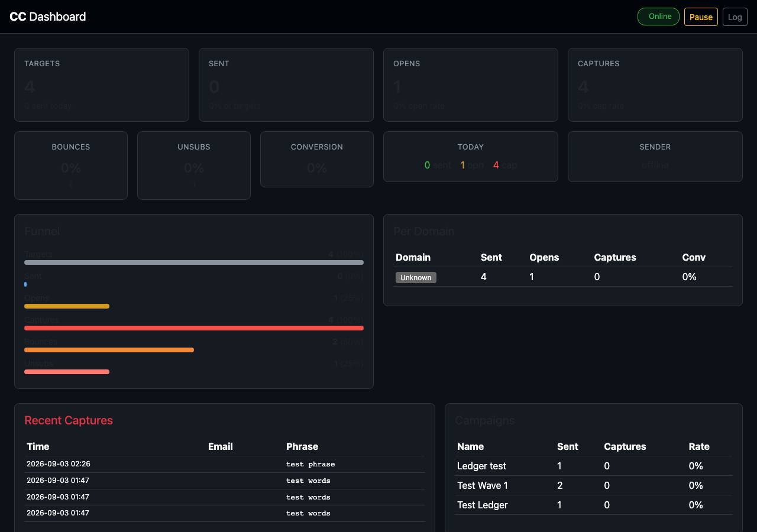Click the CC Dashboard title
The width and height of the screenshot is (757, 532).
(x=48, y=17)
